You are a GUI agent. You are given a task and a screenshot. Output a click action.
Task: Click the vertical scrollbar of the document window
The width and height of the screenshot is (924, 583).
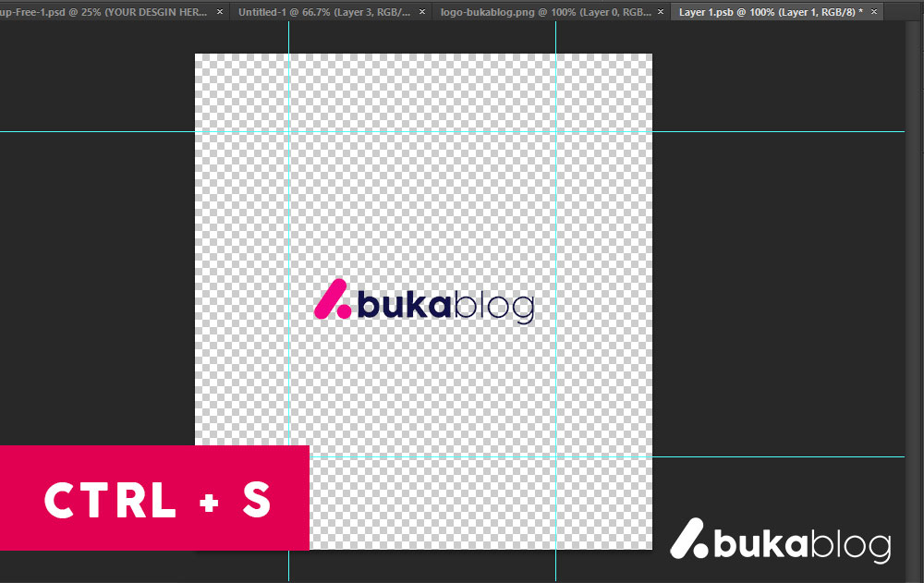(914, 300)
